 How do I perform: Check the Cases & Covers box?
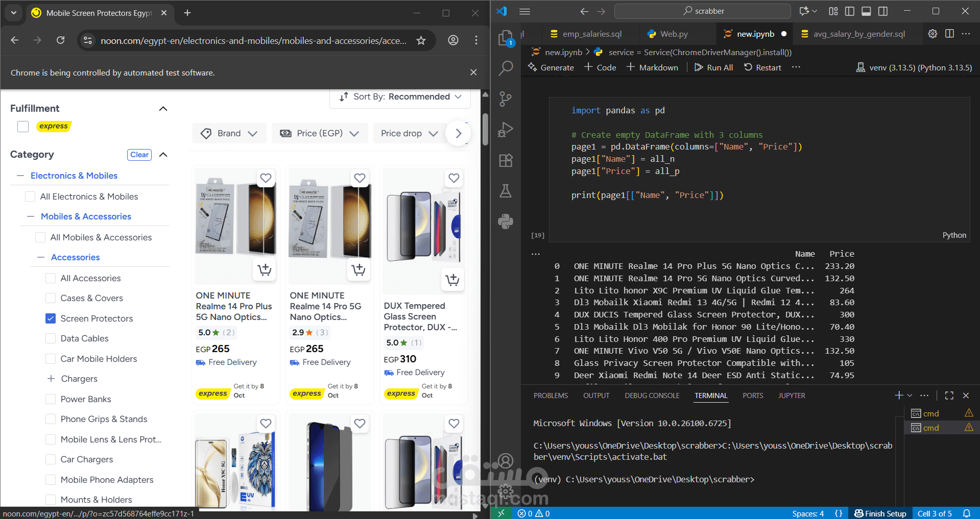pyautogui.click(x=51, y=298)
